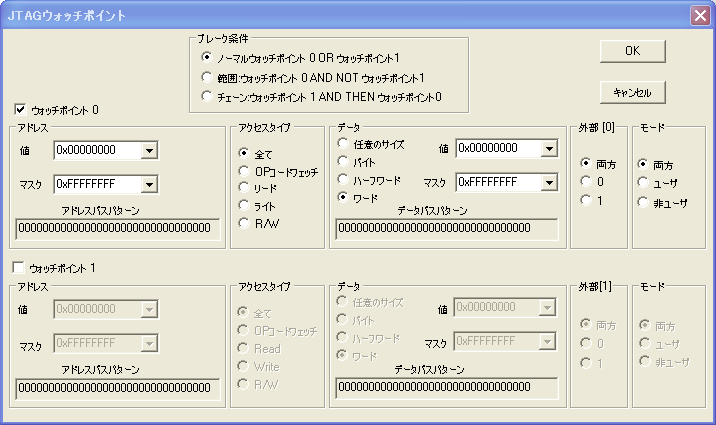Image resolution: width=716 pixels, height=425 pixels.
Task: Select OPコードフェッチ access type for watchpoint 0
Action: click(244, 171)
